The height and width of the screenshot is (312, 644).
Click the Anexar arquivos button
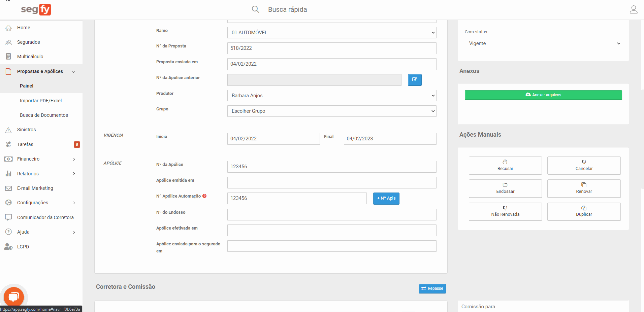pyautogui.click(x=543, y=95)
